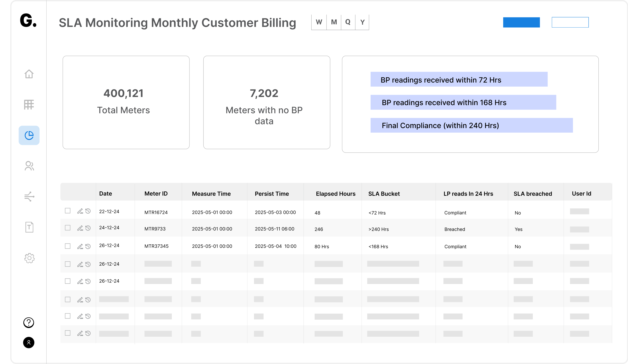
Task: Open the table grid sidebar icon
Action: coord(29,105)
